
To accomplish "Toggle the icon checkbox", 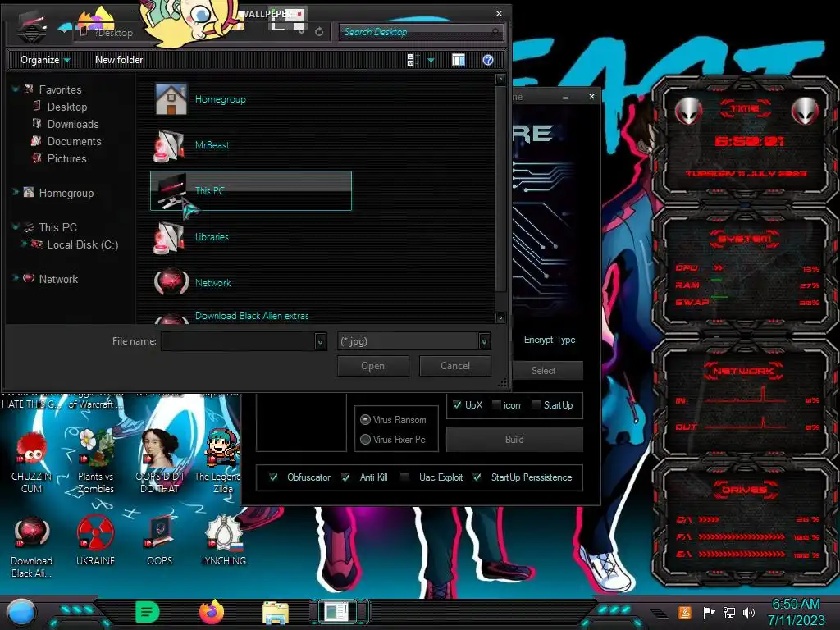I will (496, 405).
